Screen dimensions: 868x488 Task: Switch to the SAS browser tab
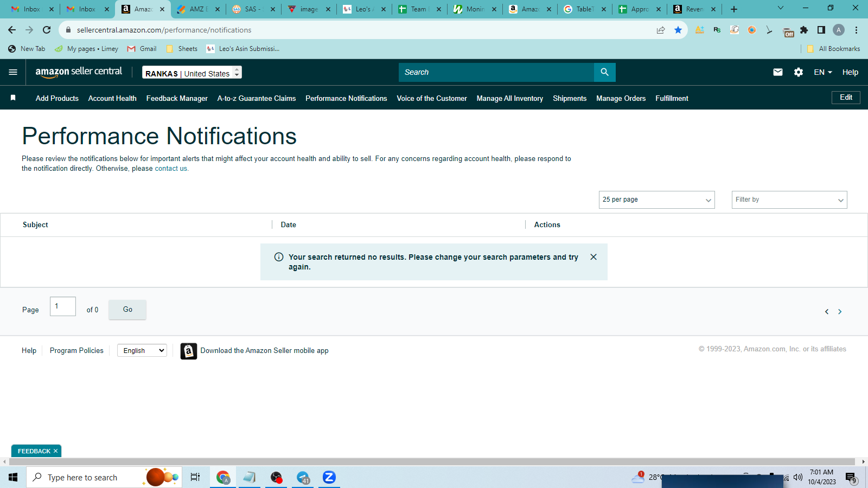[x=254, y=9]
